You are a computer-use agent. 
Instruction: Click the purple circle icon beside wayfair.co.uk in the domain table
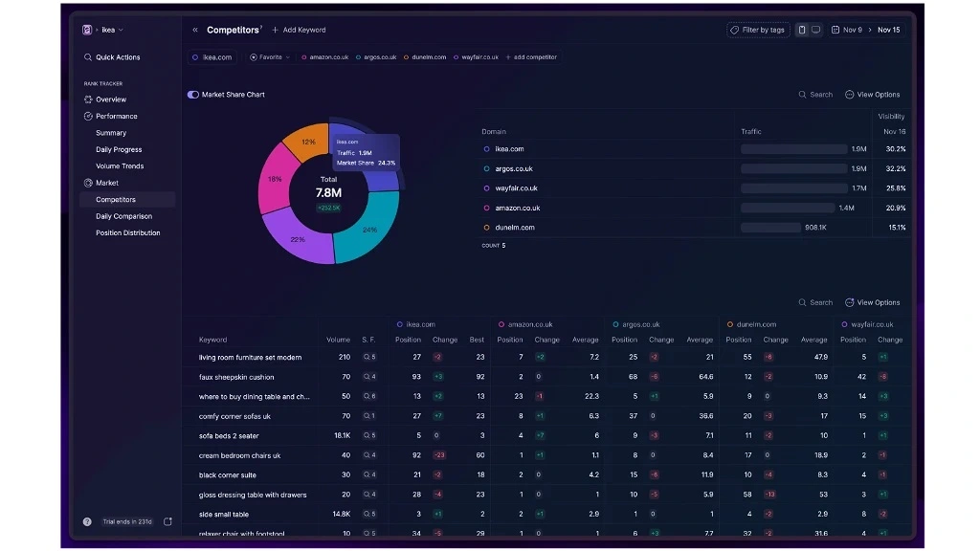click(486, 188)
